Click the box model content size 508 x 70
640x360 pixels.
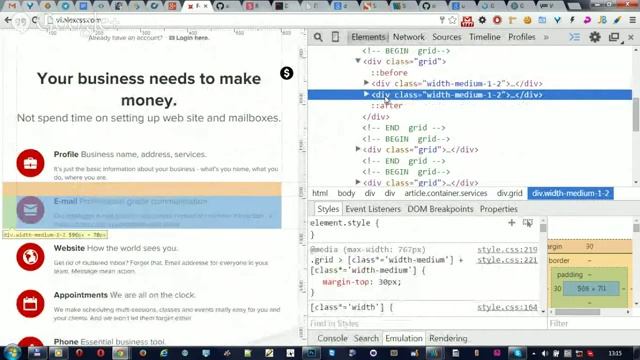click(x=591, y=289)
